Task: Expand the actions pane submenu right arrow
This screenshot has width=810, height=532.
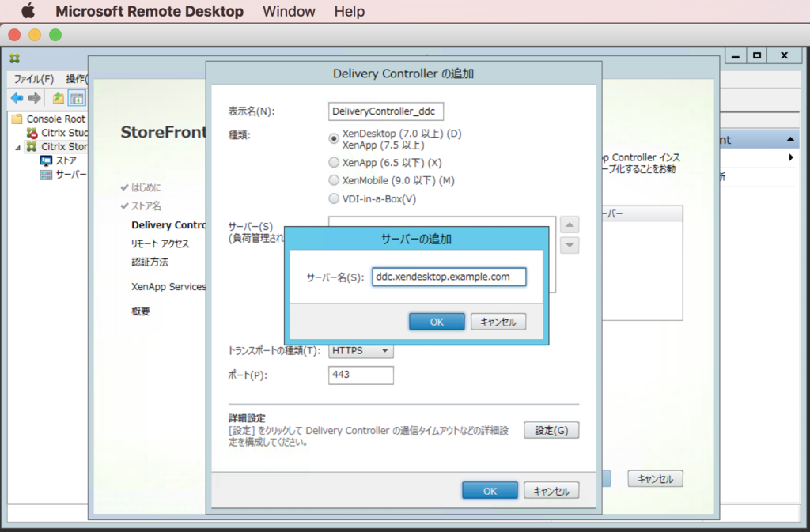Action: point(791,157)
